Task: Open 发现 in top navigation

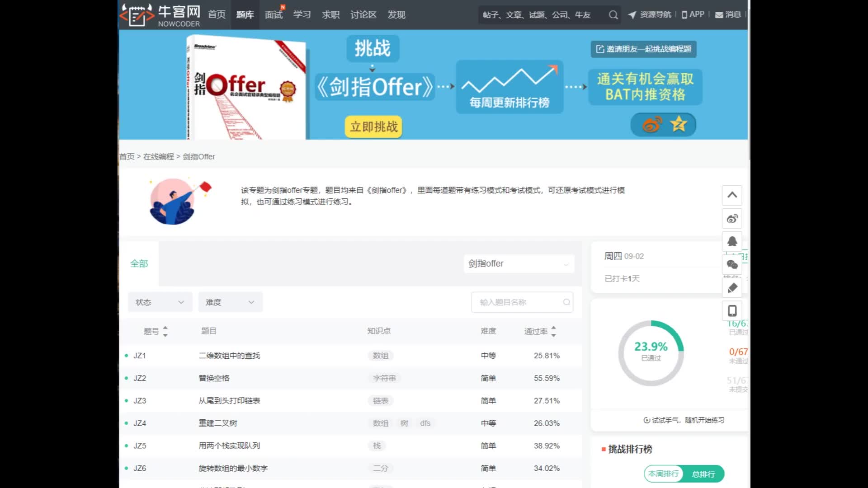Action: click(396, 15)
